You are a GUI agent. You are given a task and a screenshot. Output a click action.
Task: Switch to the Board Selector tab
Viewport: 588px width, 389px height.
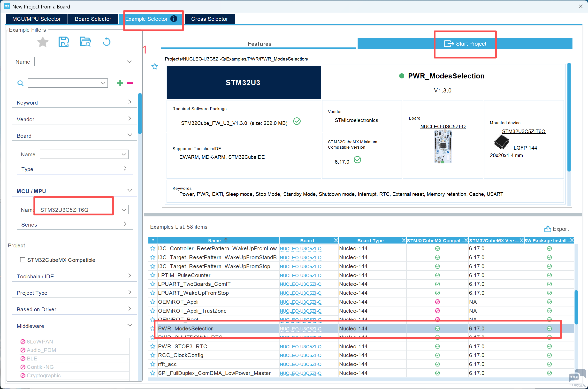pyautogui.click(x=93, y=19)
